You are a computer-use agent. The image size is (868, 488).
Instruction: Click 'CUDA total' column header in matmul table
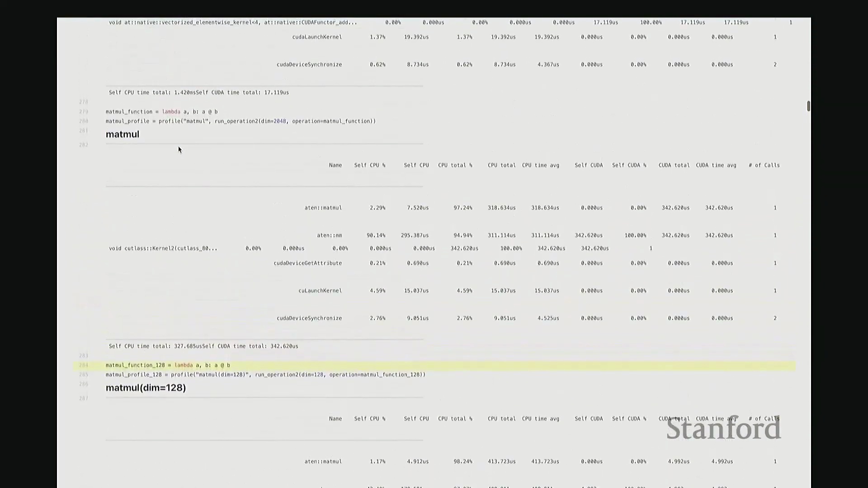[x=674, y=165]
